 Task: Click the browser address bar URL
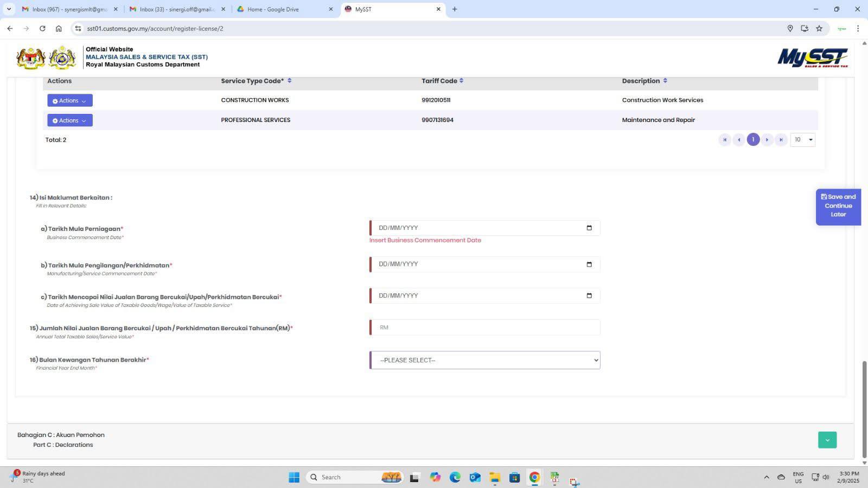[155, 28]
